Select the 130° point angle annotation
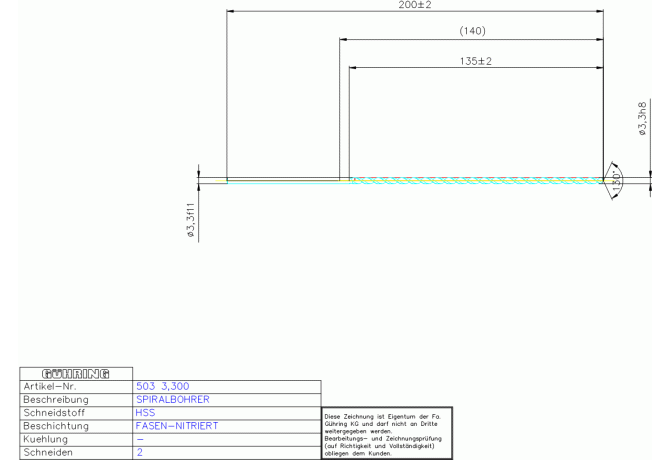 [617, 181]
